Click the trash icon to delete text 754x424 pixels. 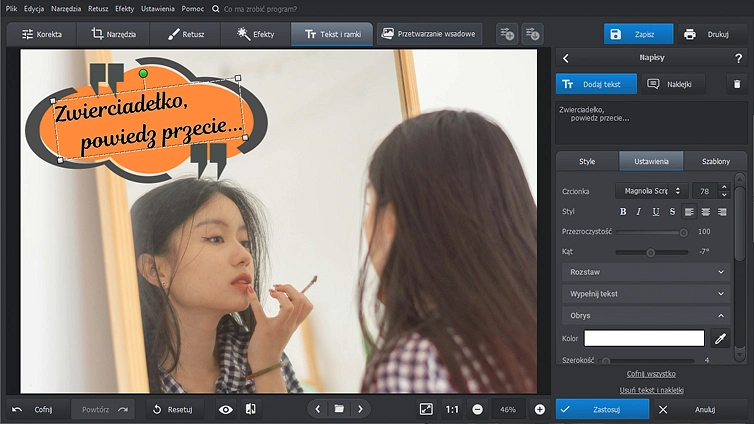(737, 84)
